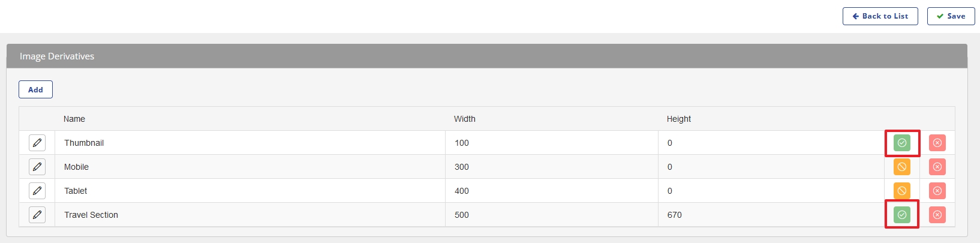Click the pencil edit icon for Thumbnail

[x=37, y=143]
